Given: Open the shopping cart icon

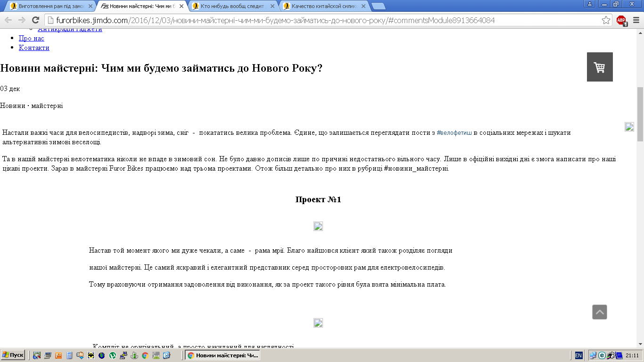Looking at the screenshot, I should point(599,67).
